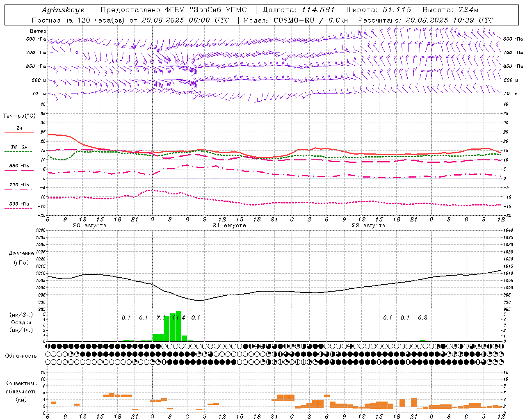Click the Высота: 724м elevation text
Viewport: 525px width, 420px height.
pos(450,10)
